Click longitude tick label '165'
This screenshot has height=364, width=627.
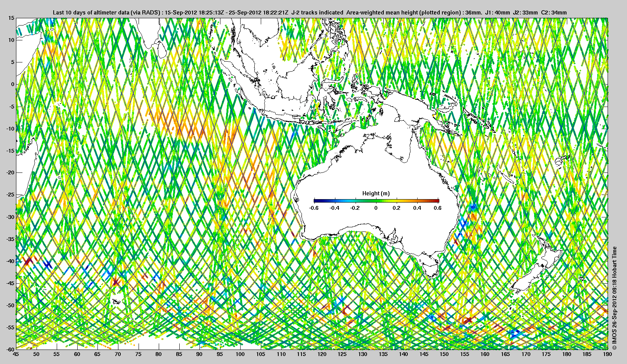(x=506, y=354)
